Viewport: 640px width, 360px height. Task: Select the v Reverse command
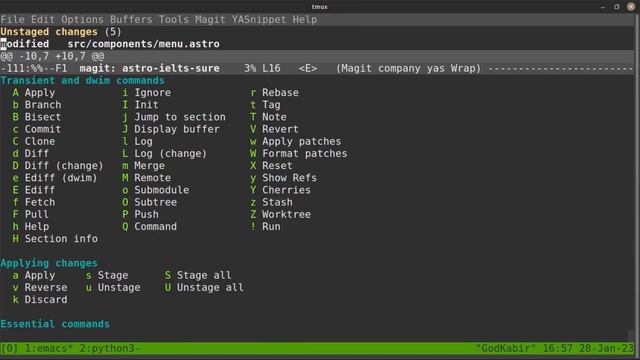tap(40, 288)
